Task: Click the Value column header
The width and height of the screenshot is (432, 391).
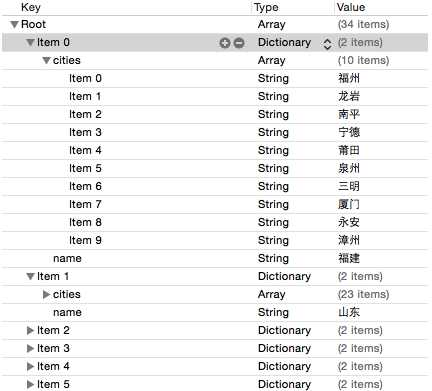Action: [351, 7]
